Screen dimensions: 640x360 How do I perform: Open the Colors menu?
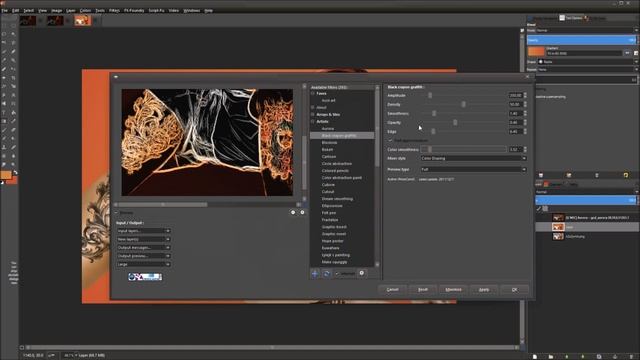point(85,11)
